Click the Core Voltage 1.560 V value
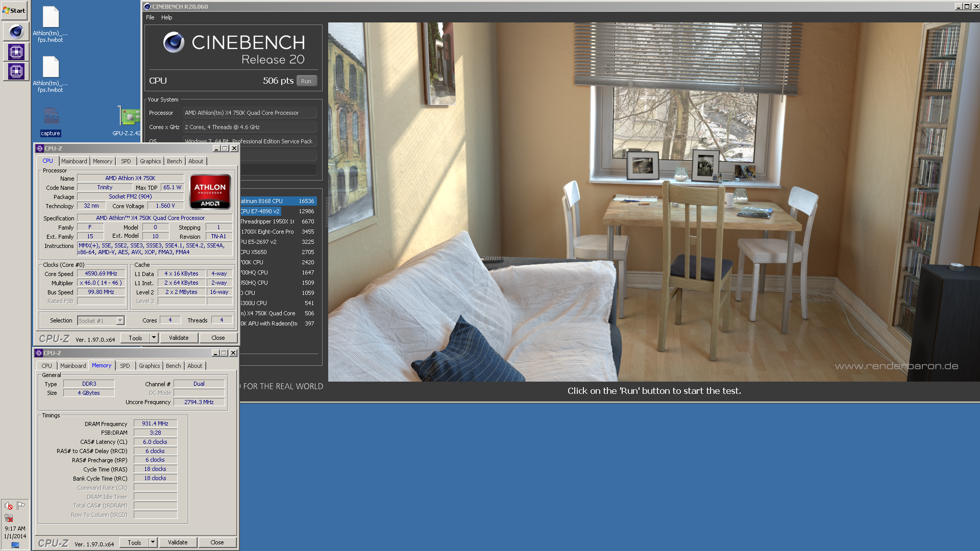Viewport: 980px width, 551px height. [x=165, y=206]
